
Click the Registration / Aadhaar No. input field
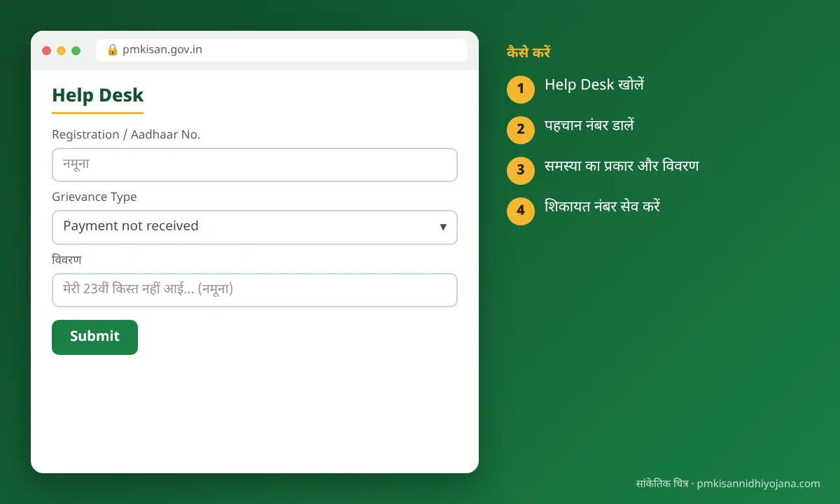[x=255, y=164]
